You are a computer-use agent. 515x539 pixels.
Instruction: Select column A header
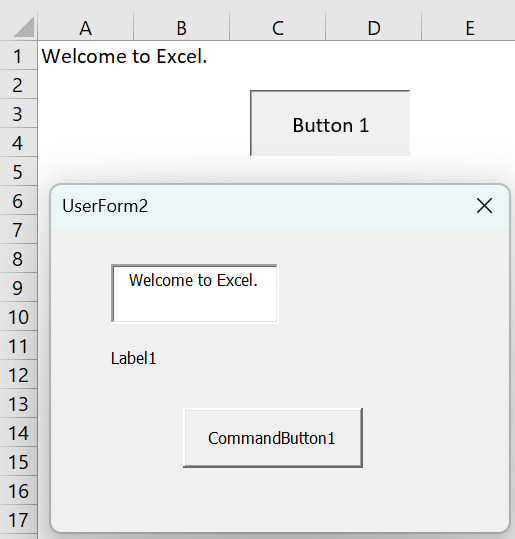86,28
